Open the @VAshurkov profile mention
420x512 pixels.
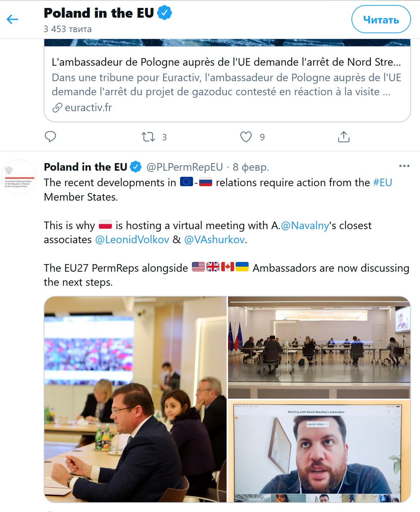click(x=214, y=240)
